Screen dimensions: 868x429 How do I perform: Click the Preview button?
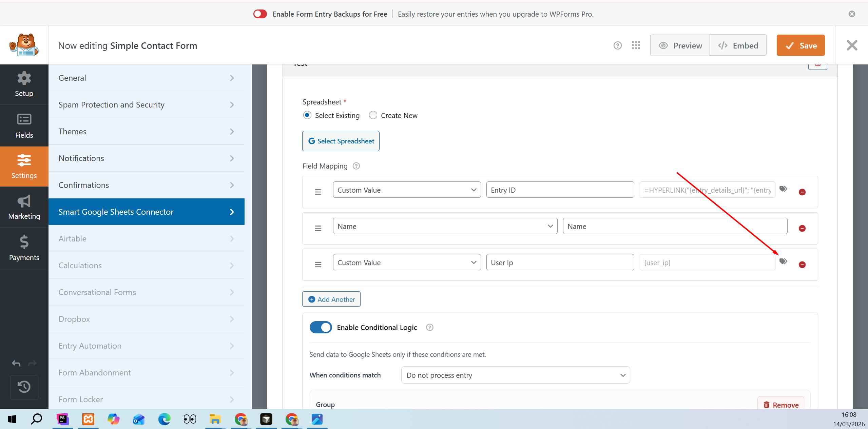[x=680, y=45]
